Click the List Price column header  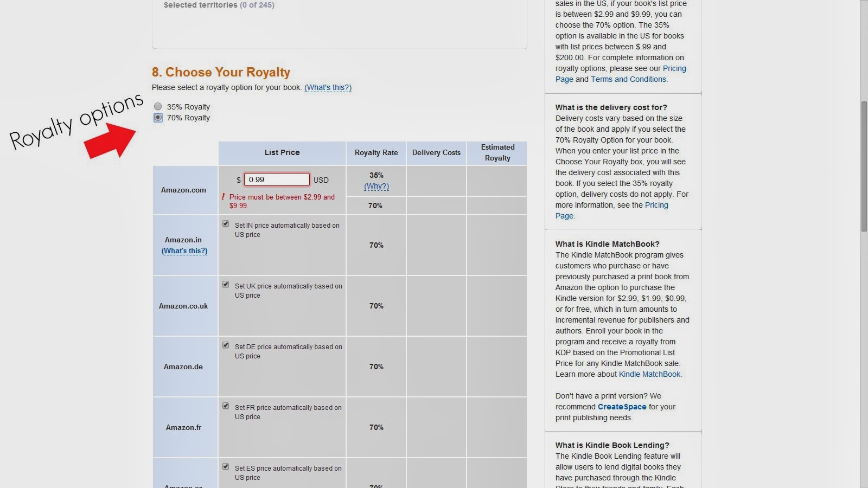[x=282, y=153]
